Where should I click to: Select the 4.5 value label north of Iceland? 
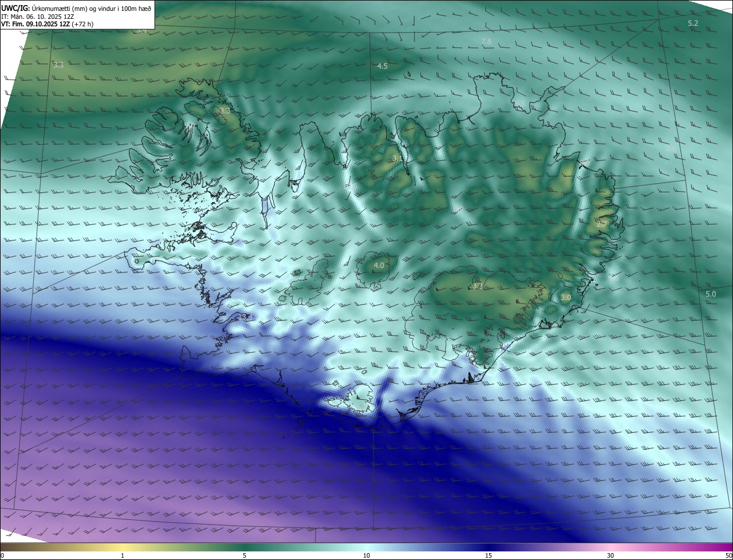coord(382,66)
